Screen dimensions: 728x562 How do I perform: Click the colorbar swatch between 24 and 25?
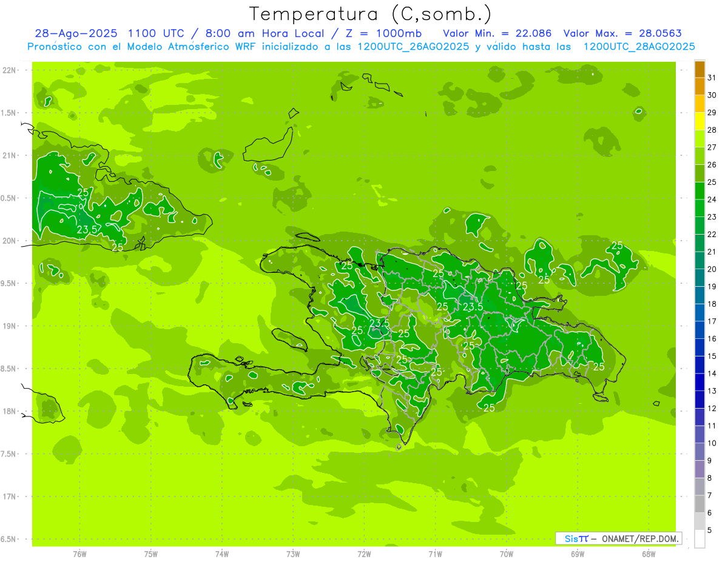(700, 191)
